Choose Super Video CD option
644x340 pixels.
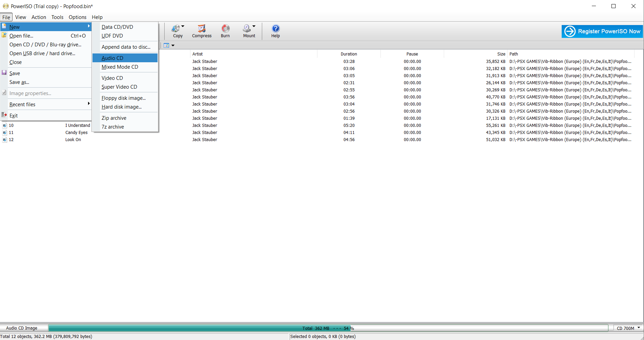(125, 87)
